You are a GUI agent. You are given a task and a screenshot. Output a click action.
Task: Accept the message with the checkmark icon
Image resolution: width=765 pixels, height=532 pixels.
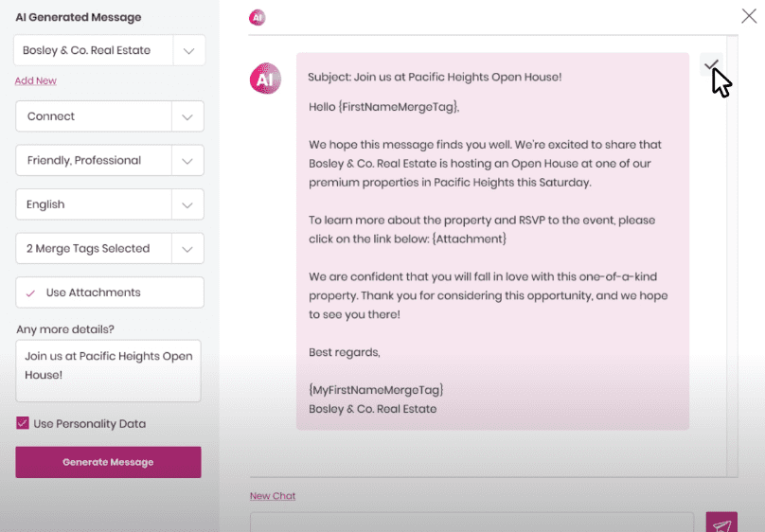tap(711, 64)
